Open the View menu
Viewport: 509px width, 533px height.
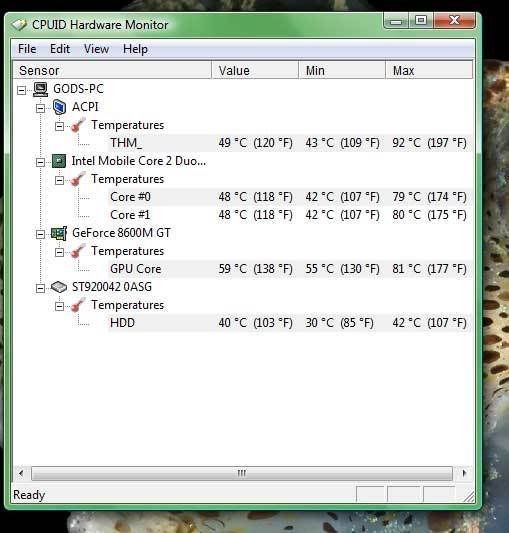(97, 49)
